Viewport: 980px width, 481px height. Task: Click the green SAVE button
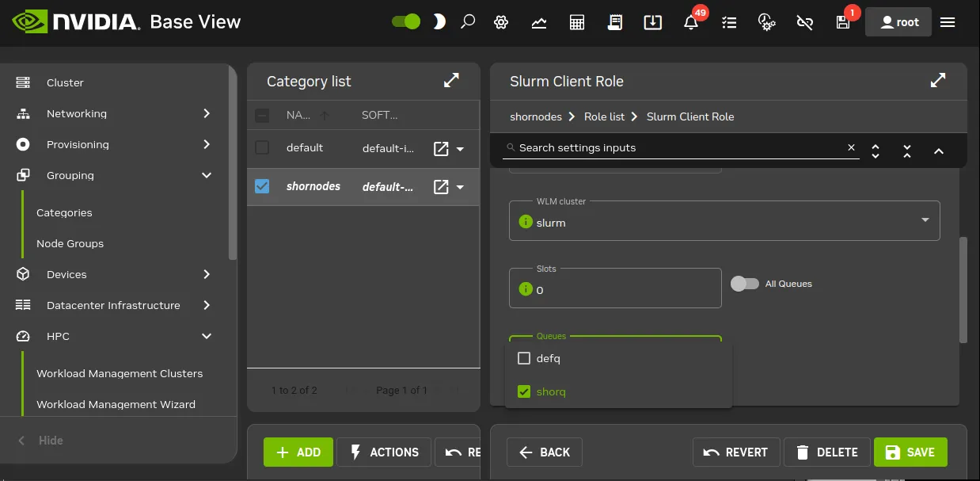click(x=910, y=452)
